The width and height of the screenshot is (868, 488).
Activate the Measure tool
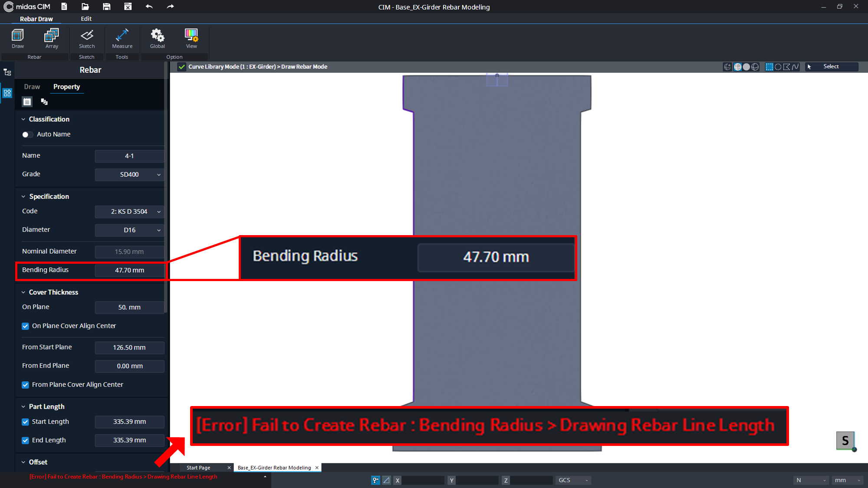[122, 38]
